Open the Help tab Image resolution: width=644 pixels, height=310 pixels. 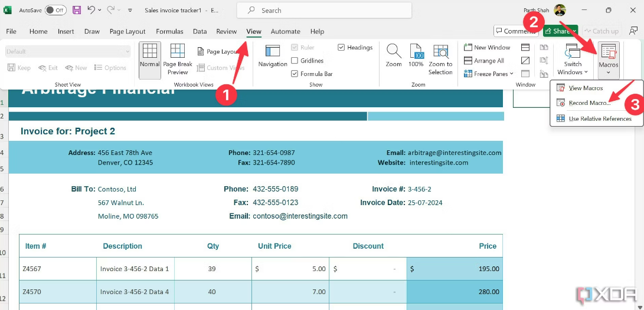tap(317, 31)
